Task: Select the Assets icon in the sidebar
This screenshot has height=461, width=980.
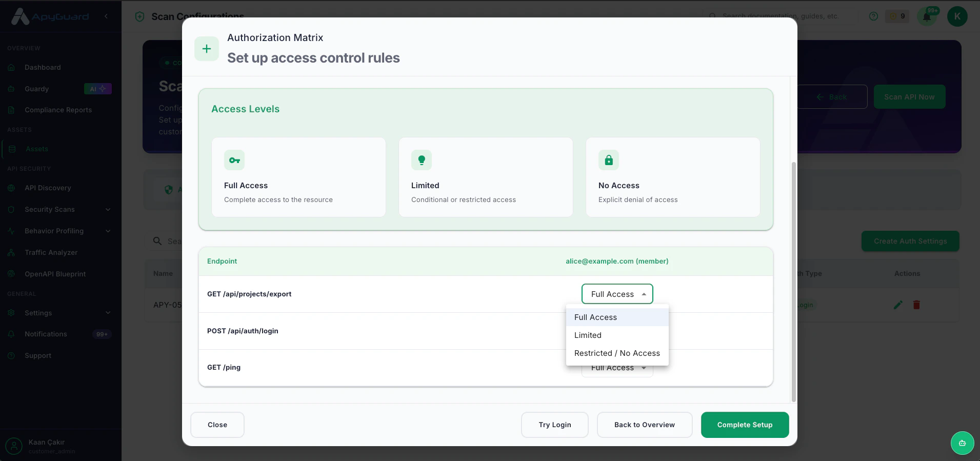Action: pyautogui.click(x=12, y=149)
